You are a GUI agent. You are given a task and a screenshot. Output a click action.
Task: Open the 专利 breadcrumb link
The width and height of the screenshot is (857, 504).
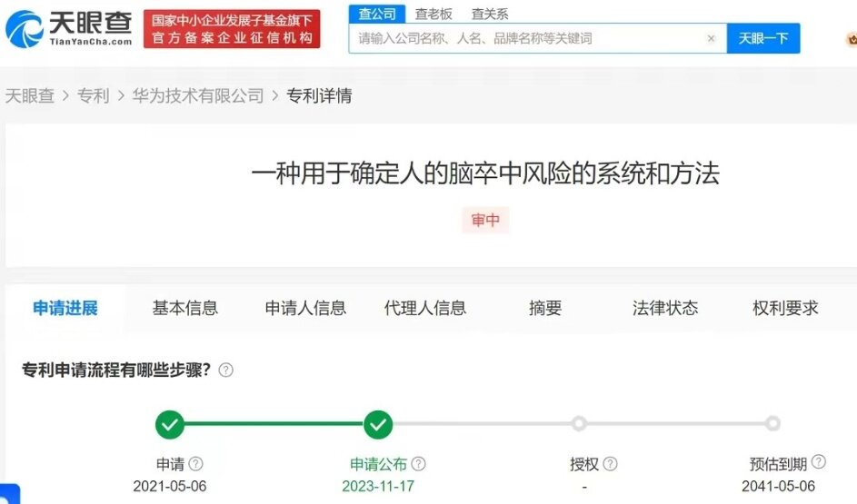[94, 95]
